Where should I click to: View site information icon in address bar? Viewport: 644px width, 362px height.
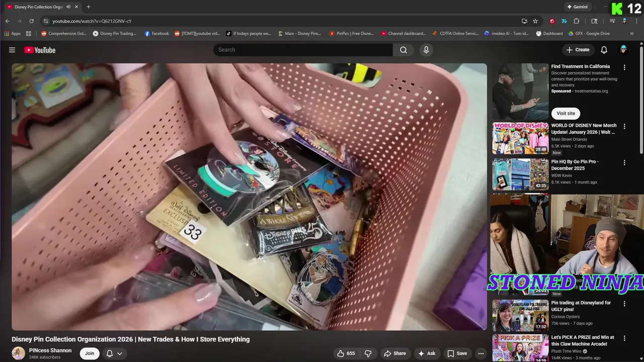tap(46, 21)
